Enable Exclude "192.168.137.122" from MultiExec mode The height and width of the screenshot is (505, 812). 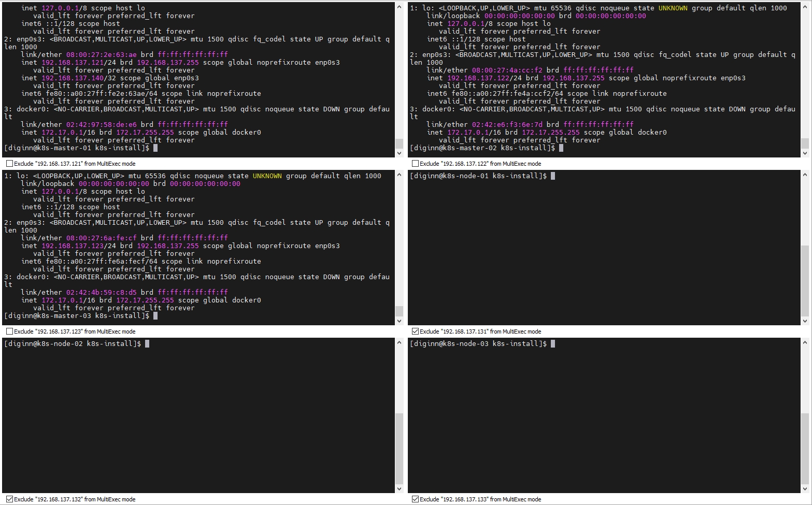(415, 164)
